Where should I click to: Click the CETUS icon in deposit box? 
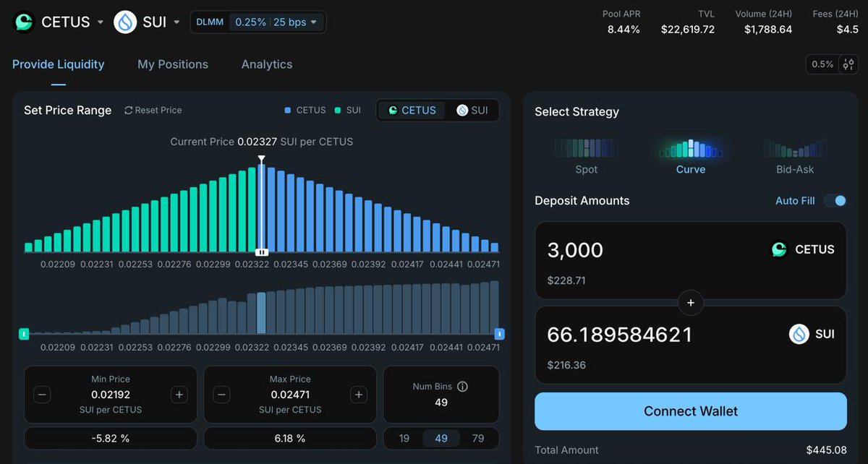click(779, 249)
